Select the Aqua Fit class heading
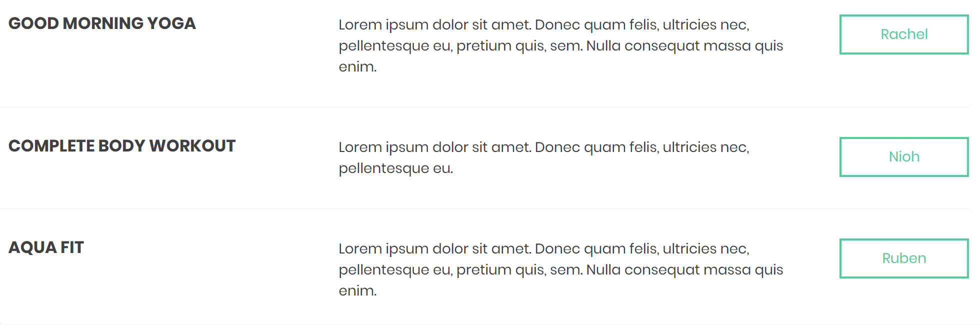This screenshot has width=980, height=325. tap(46, 247)
